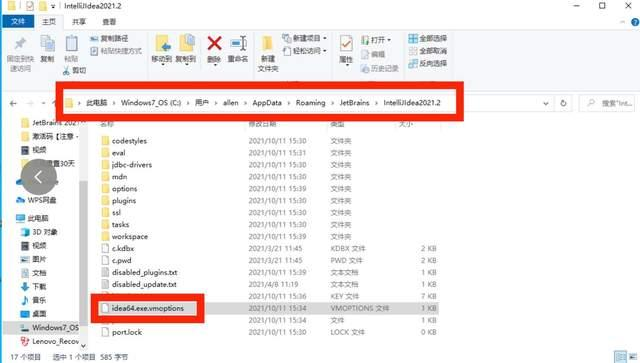Select the codestyles folder
Screen dimensions: 640x363
pyautogui.click(x=129, y=141)
